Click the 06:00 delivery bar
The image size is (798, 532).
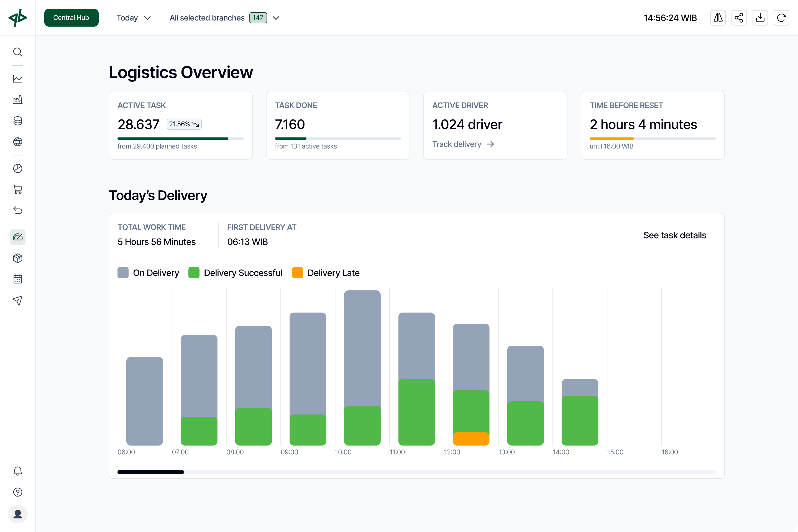tap(145, 401)
